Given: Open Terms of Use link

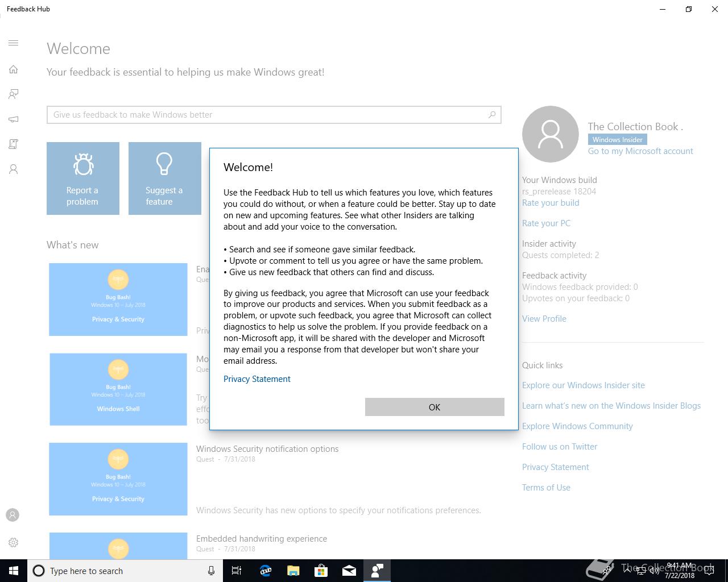Looking at the screenshot, I should point(546,488).
